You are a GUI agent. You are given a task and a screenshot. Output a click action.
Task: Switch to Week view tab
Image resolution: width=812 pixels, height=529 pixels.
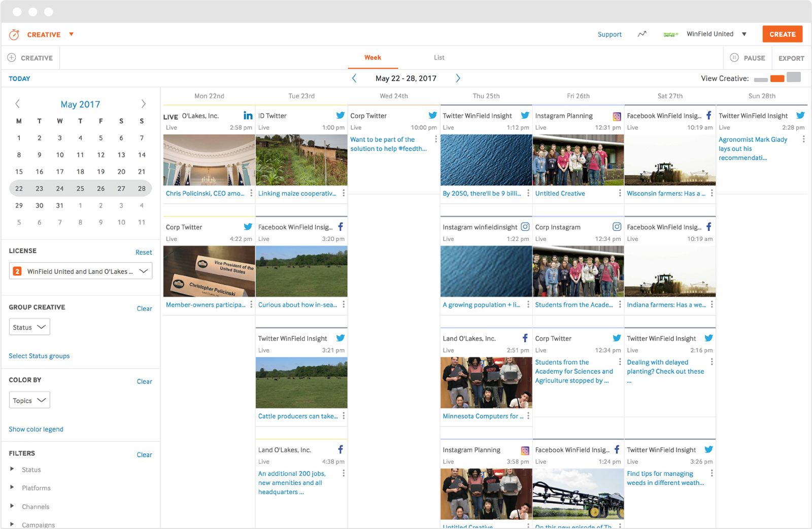click(x=373, y=57)
